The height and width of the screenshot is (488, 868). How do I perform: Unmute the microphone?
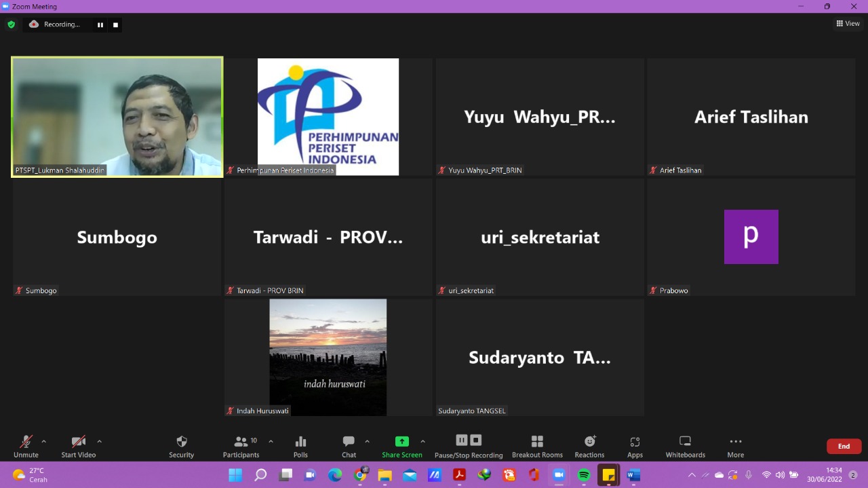(x=26, y=446)
